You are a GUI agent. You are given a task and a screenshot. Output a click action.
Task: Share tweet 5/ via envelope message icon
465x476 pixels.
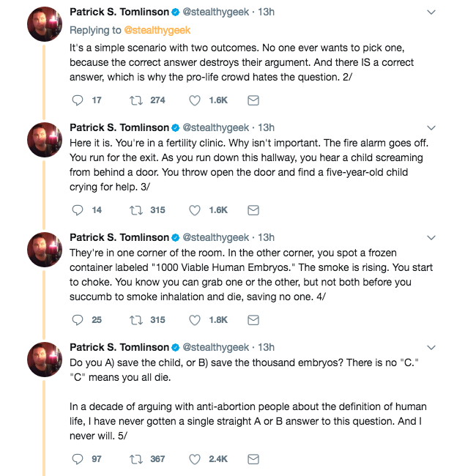253,459
